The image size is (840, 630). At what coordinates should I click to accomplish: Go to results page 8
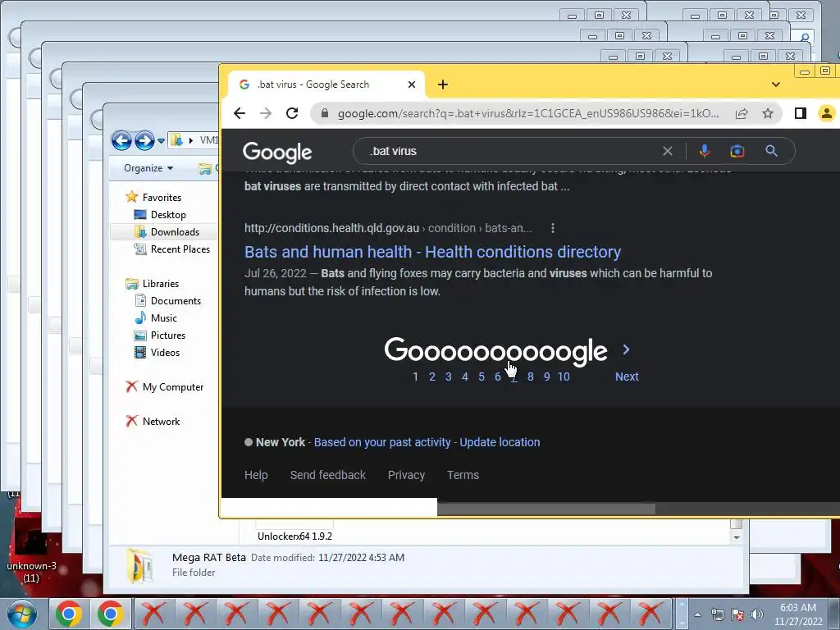(x=531, y=377)
